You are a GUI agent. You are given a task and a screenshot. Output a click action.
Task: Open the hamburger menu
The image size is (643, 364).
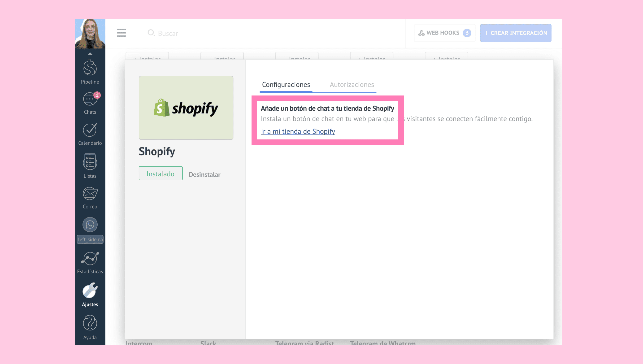122,33
